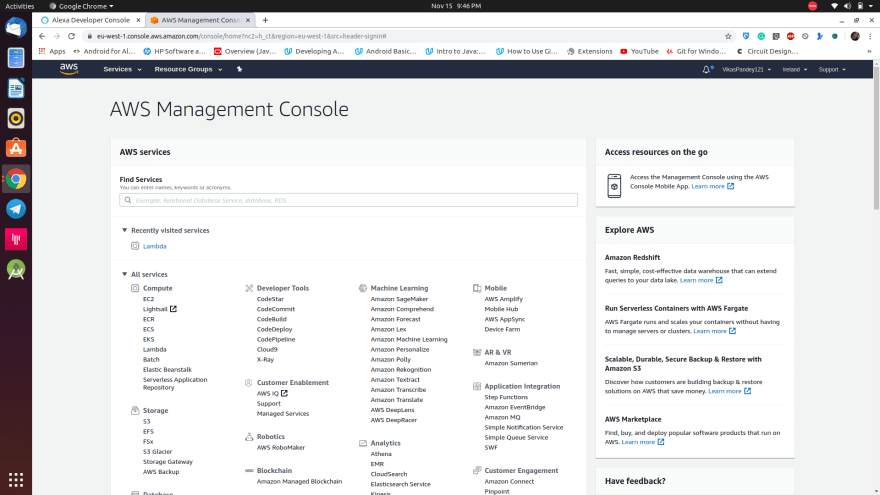Click the Developer Tools category icon
The height and width of the screenshot is (495, 880).
(249, 288)
